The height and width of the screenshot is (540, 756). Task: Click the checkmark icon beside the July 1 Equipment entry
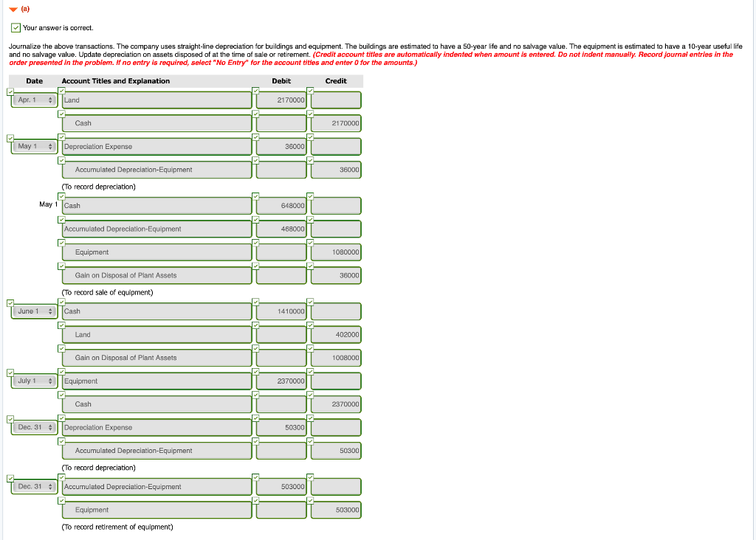click(61, 371)
